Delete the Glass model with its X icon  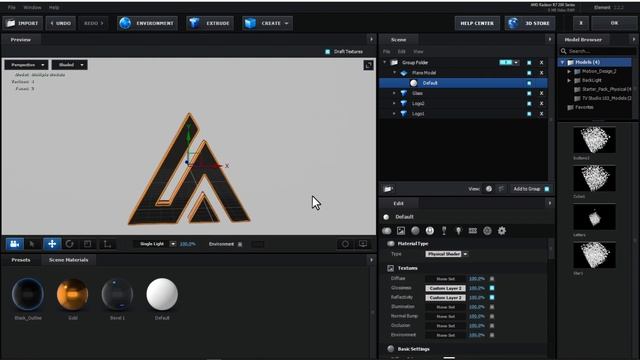tap(542, 93)
